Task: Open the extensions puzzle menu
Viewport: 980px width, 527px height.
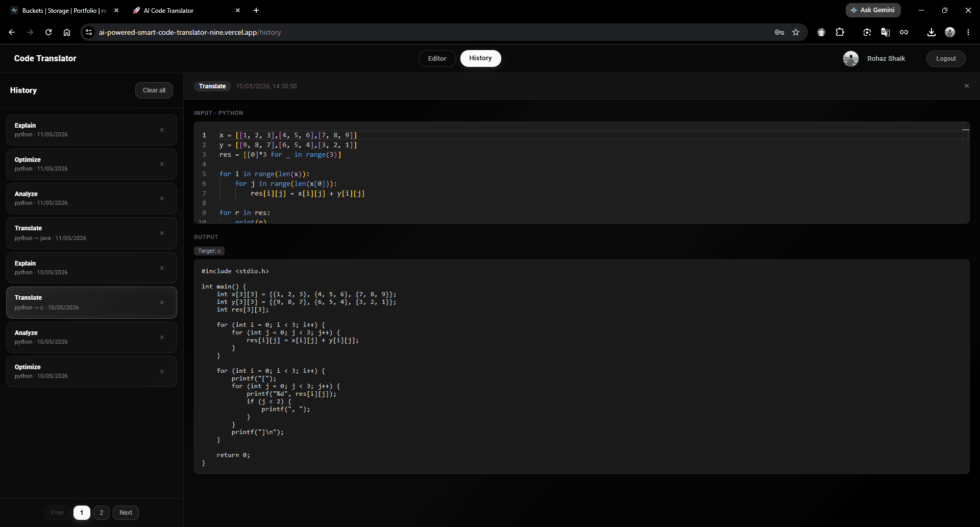Action: [x=840, y=32]
